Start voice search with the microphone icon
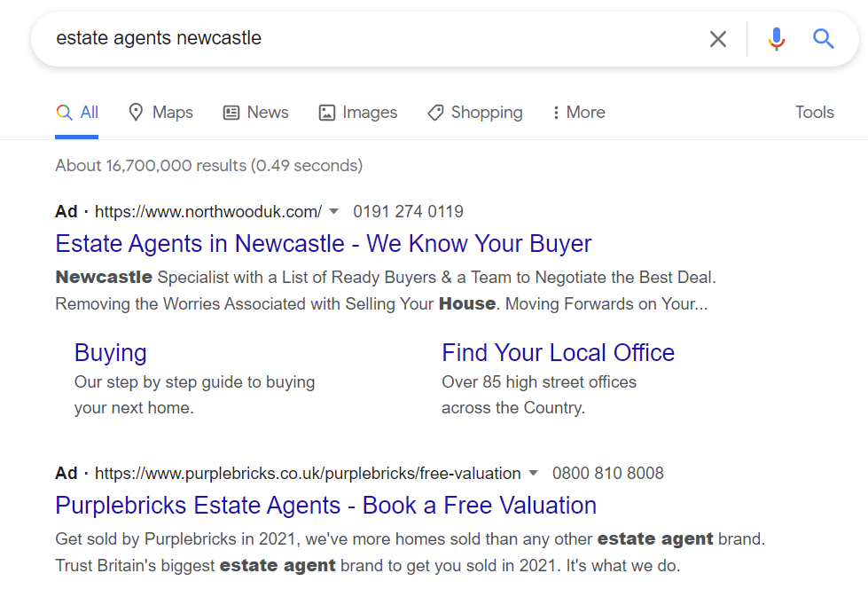 pos(777,39)
